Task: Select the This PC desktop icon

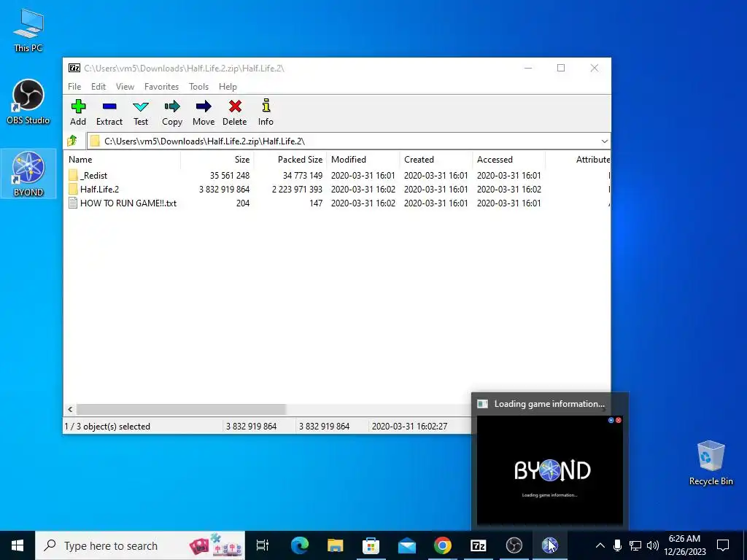Action: point(28,31)
